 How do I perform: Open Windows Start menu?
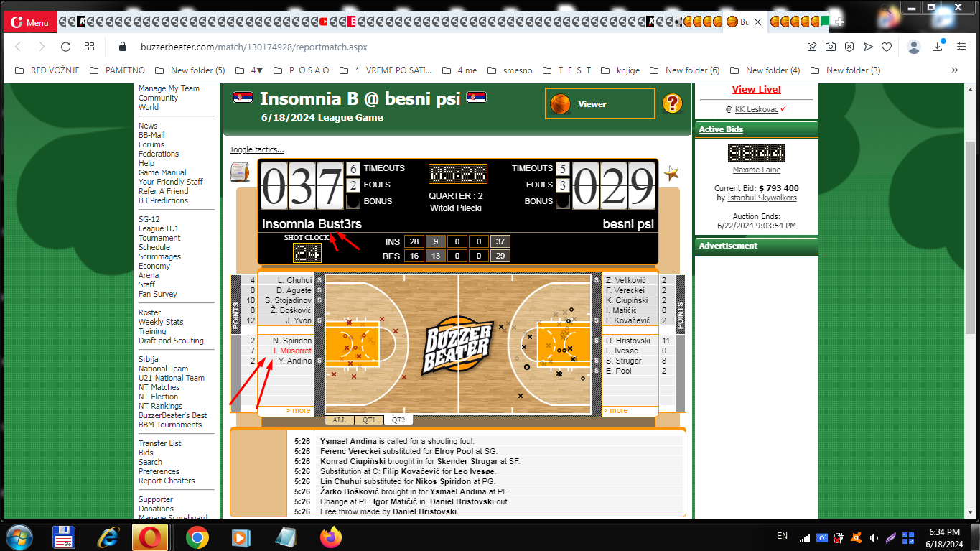pyautogui.click(x=18, y=537)
